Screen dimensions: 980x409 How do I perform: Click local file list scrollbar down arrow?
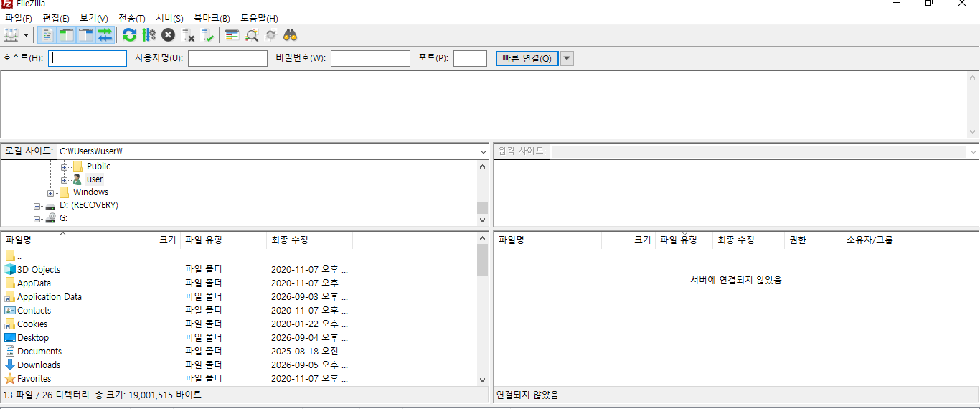coord(482,380)
